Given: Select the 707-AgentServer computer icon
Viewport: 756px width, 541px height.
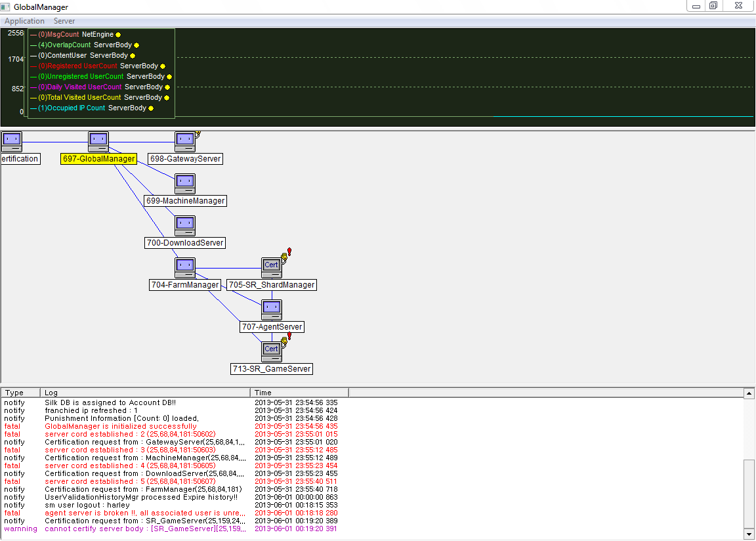Looking at the screenshot, I should [x=272, y=309].
